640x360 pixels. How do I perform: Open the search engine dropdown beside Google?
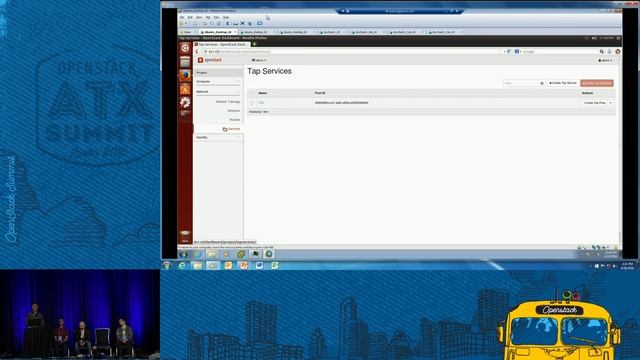[518, 52]
